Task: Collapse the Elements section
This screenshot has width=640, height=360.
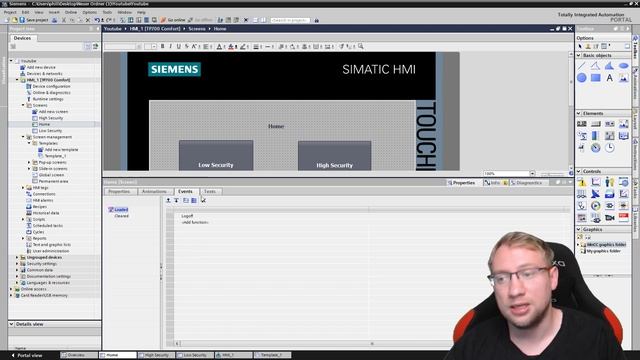Action: (x=579, y=113)
